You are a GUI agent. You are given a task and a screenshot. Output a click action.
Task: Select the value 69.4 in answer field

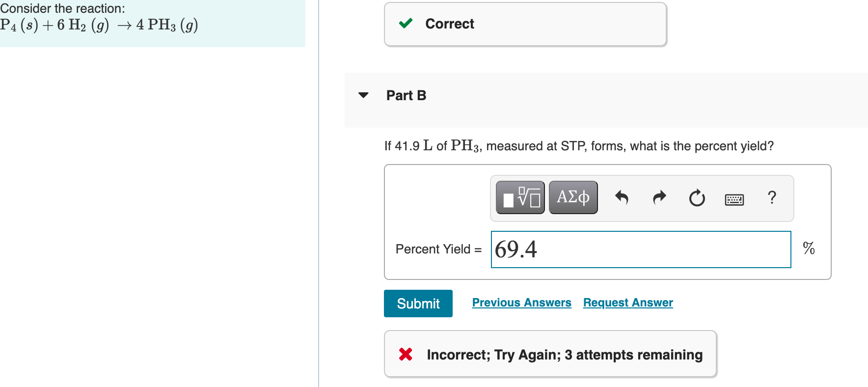pos(515,249)
